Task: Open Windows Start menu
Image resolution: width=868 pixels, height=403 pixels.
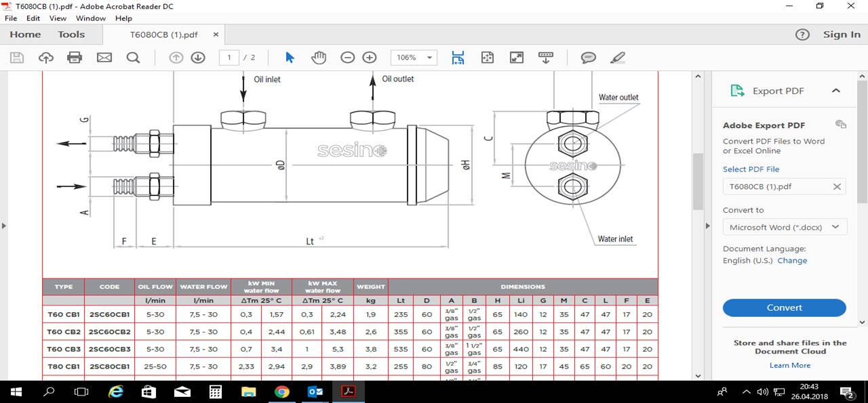Action: 16,391
